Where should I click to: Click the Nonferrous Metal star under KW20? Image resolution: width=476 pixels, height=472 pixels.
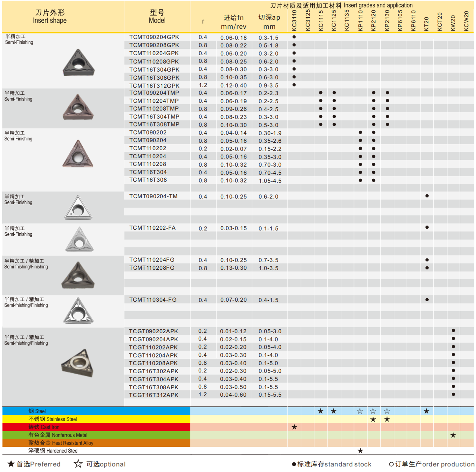tap(453, 435)
